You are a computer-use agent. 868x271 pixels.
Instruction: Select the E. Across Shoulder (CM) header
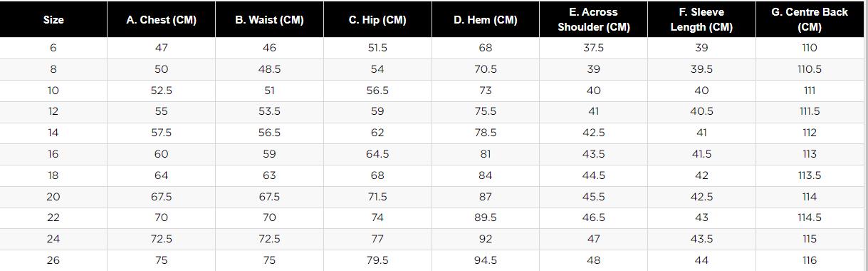[x=594, y=20]
